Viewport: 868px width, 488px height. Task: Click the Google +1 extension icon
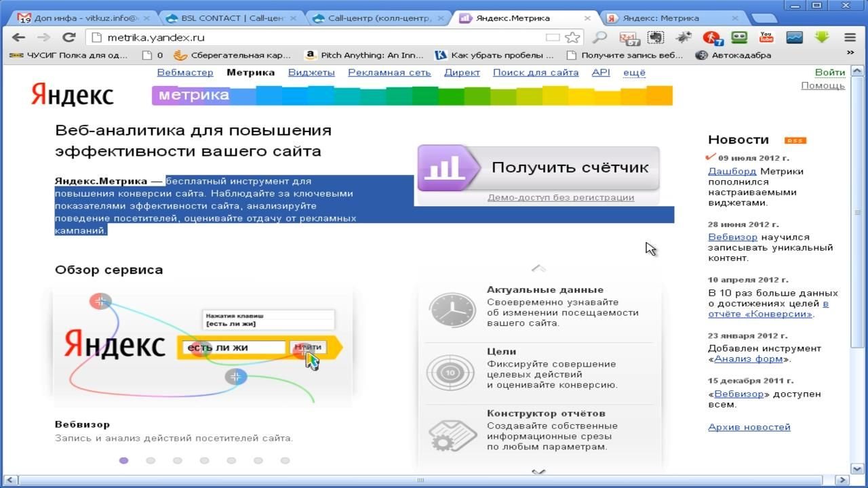click(x=628, y=37)
